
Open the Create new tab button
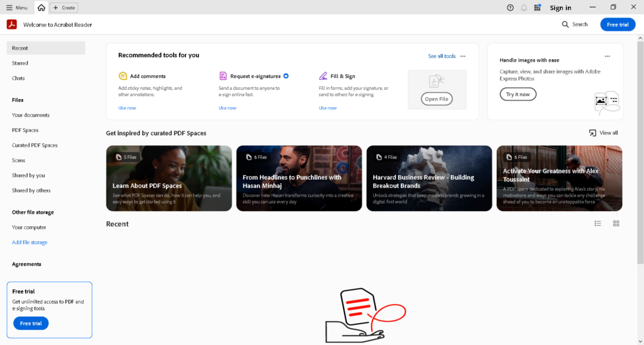click(64, 8)
